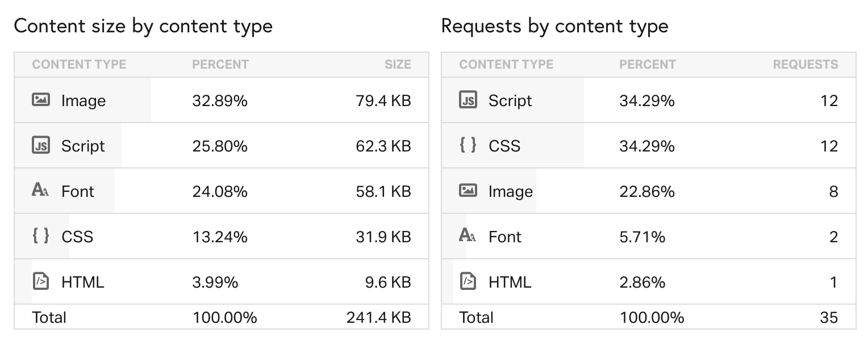Sort content size table by PERCENT header
The width and height of the screenshot is (868, 337).
point(220,65)
